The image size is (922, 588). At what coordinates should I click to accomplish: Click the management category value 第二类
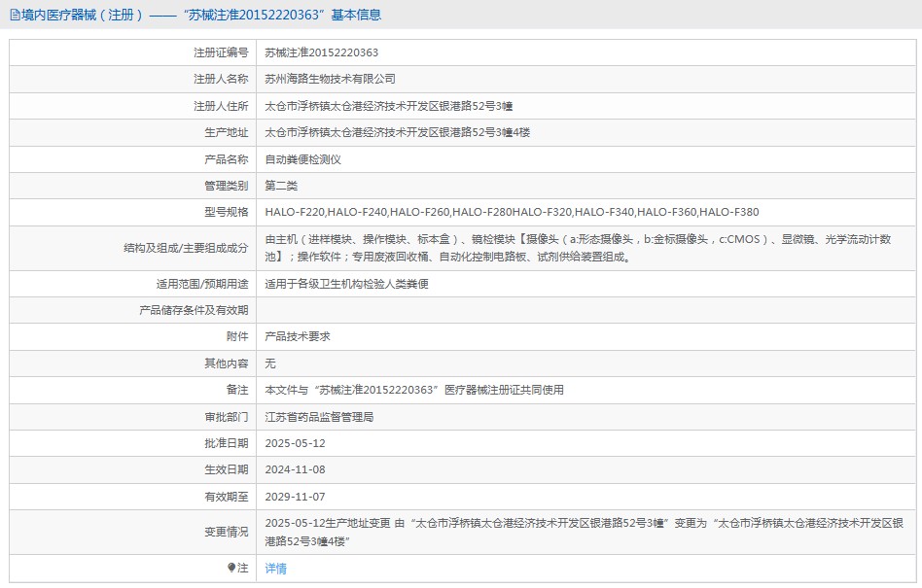[x=282, y=186]
